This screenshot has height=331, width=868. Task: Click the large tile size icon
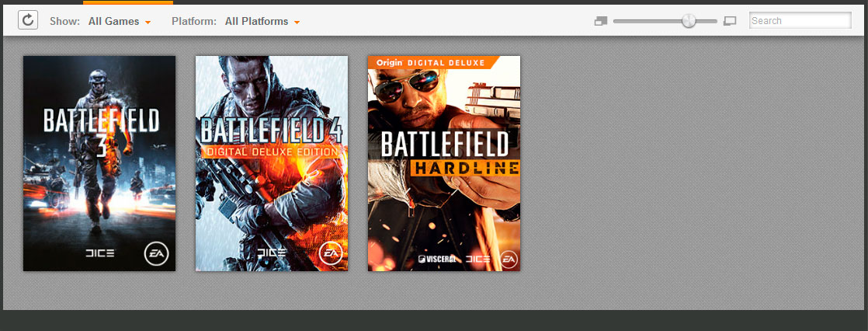(x=730, y=21)
